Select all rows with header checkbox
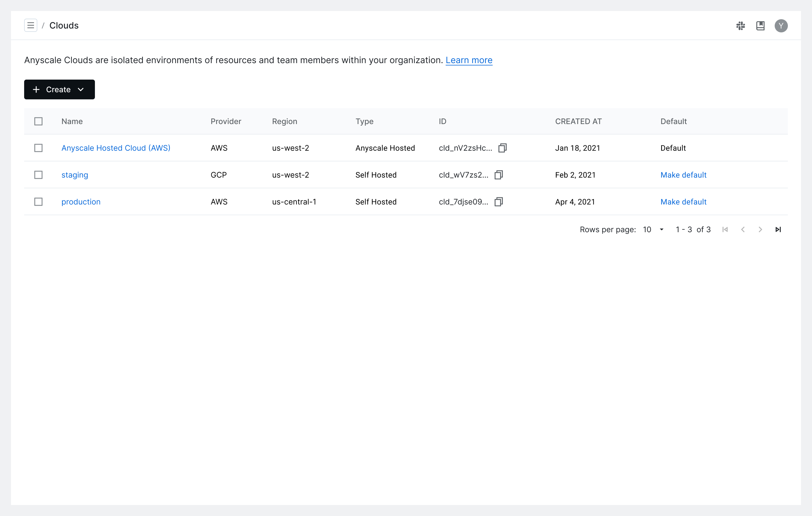 (x=38, y=121)
